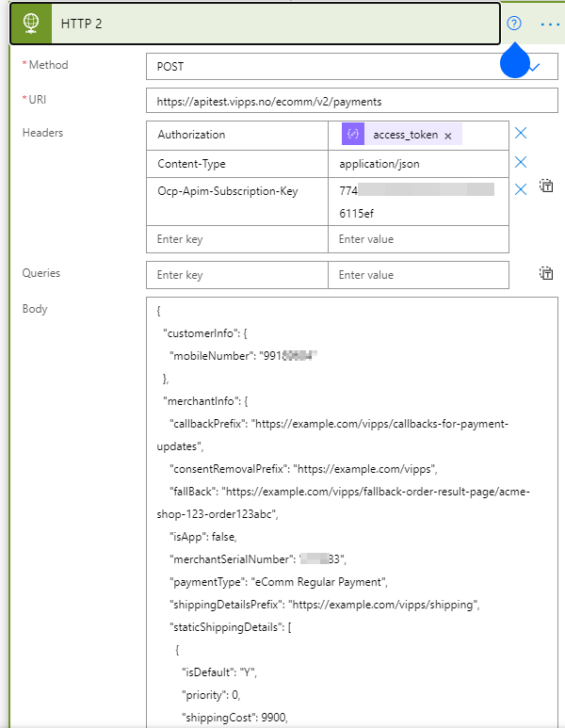
Task: Click the HTTP 2 globe action icon
Action: [x=31, y=24]
